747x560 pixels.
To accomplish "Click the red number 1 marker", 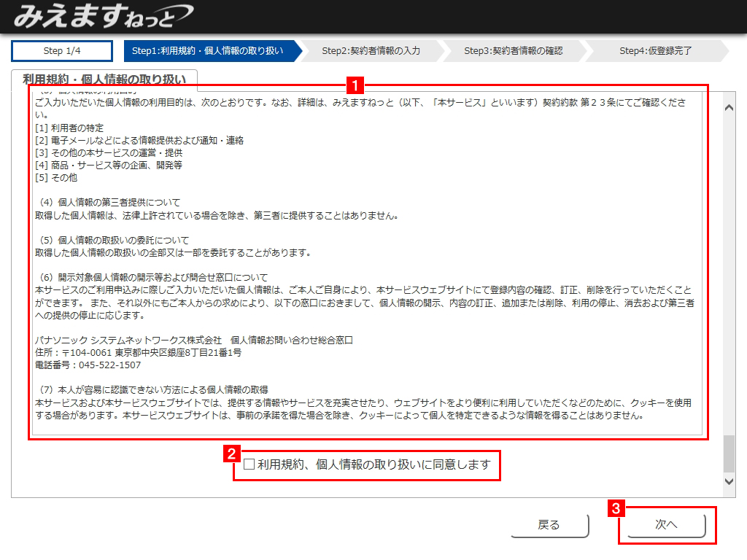I will click(356, 85).
